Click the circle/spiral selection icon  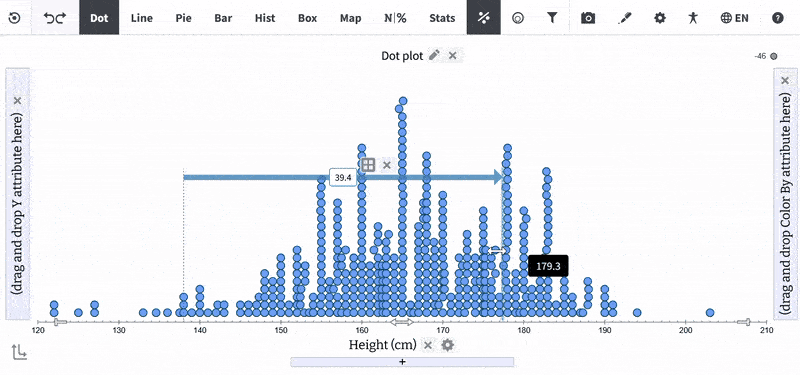518,18
